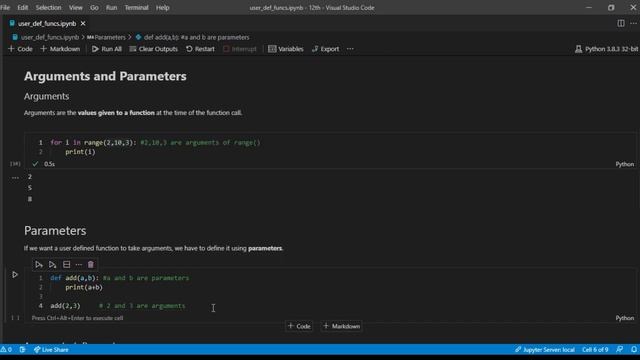This screenshot has width=640, height=360.
Task: Select the Python 3.8.3 32-bit kernel picker
Action: [607, 49]
